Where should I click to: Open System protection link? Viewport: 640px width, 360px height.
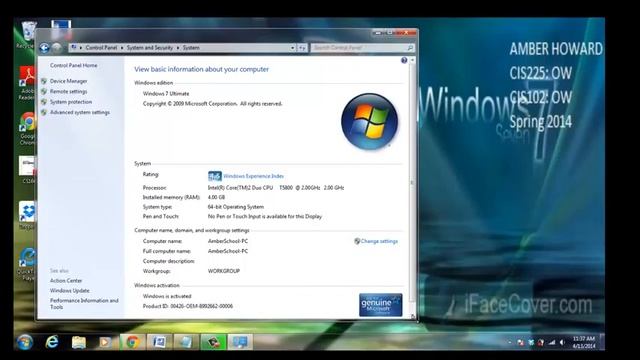click(71, 102)
